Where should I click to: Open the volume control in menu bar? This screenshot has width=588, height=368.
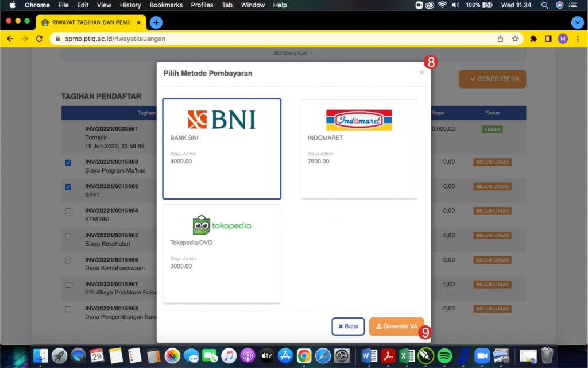(x=455, y=5)
